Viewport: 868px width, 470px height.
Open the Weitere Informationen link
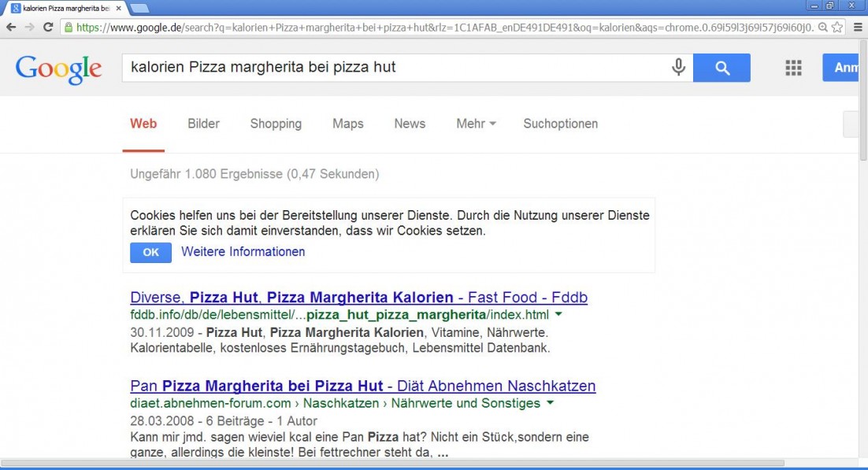coord(243,251)
